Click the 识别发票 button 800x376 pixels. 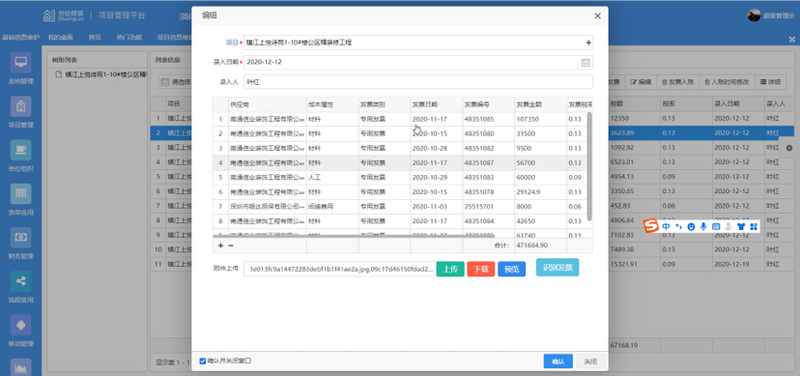[557, 267]
